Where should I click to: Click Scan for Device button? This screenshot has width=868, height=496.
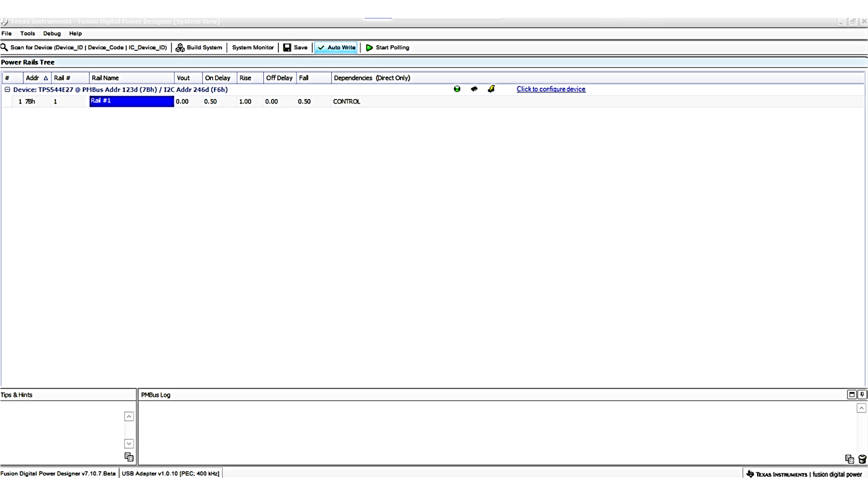pos(84,48)
